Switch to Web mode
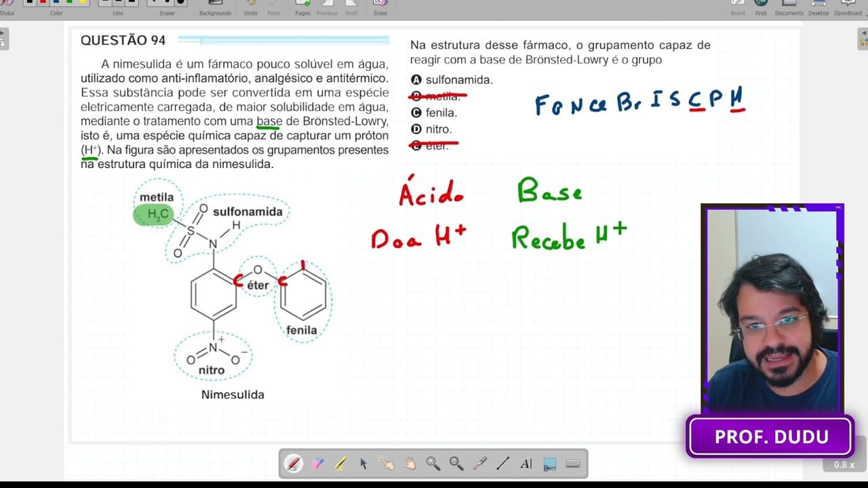 click(761, 7)
